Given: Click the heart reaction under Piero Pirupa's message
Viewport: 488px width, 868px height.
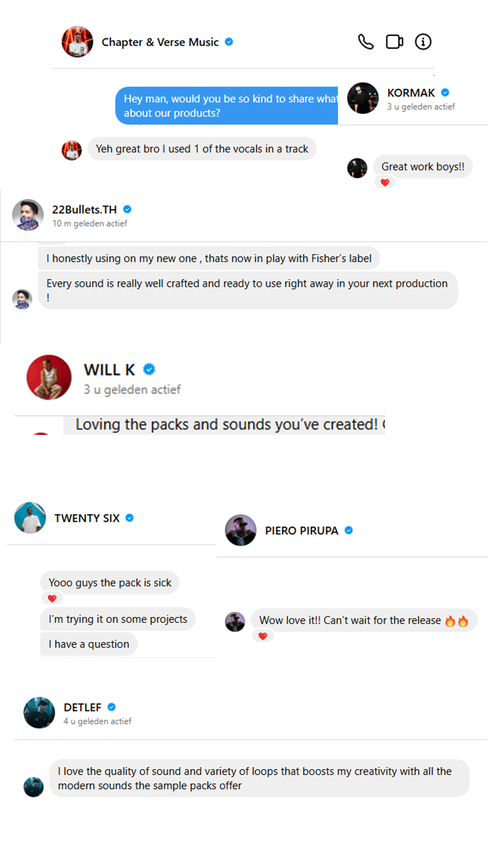Looking at the screenshot, I should click(x=263, y=636).
